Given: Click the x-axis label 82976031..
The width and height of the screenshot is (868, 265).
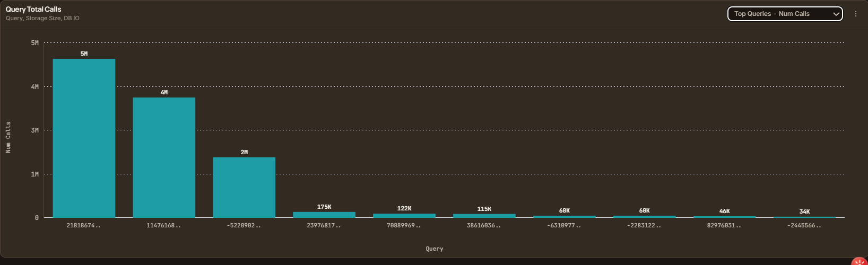Looking at the screenshot, I should point(725,226).
